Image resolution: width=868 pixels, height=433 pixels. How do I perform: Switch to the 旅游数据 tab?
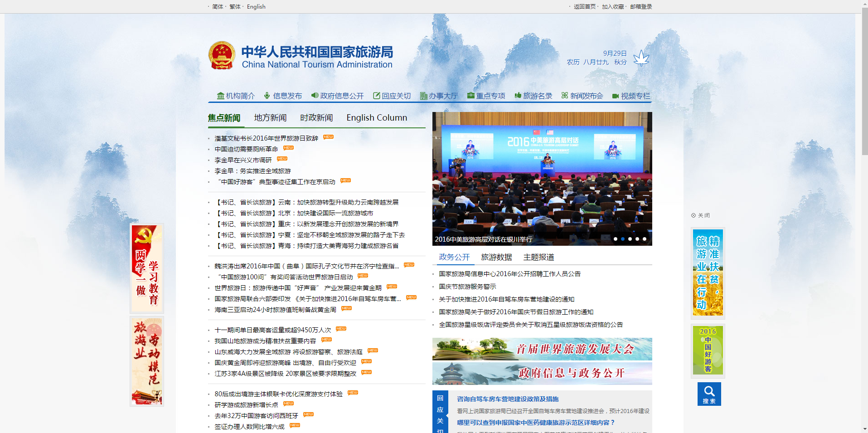pyautogui.click(x=496, y=257)
